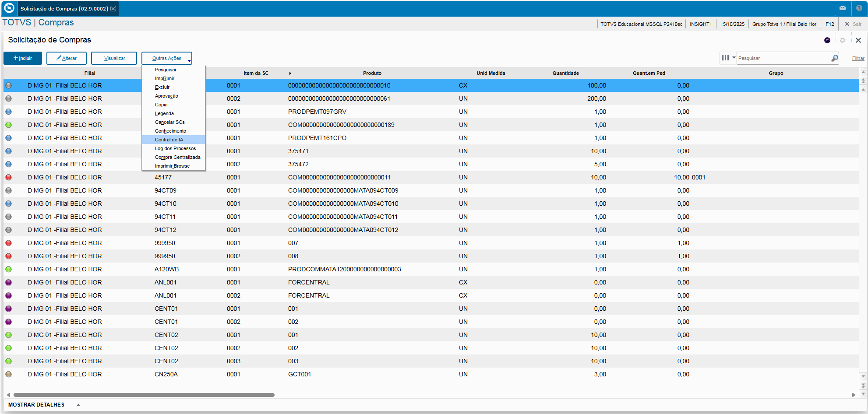Click the horizontal scrollbar left arrow
This screenshot has height=414, width=868.
coord(8,395)
